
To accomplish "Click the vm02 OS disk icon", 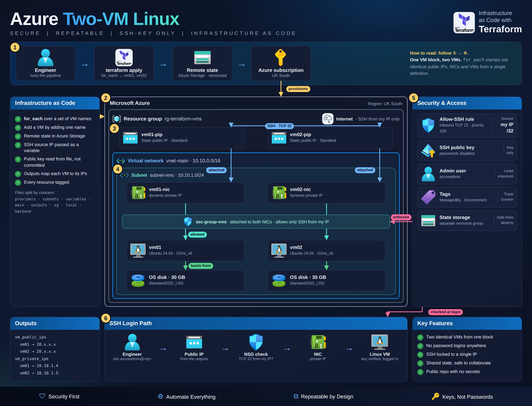I will coord(279,281).
